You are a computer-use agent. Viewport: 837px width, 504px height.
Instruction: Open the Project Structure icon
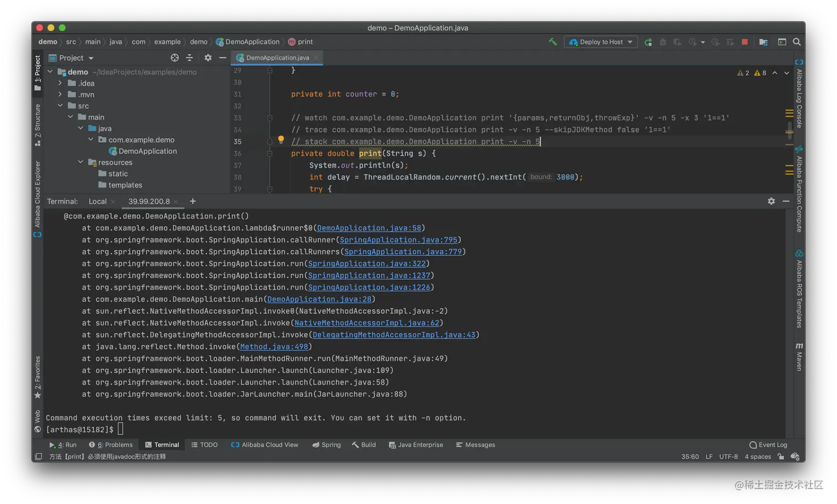pyautogui.click(x=763, y=42)
